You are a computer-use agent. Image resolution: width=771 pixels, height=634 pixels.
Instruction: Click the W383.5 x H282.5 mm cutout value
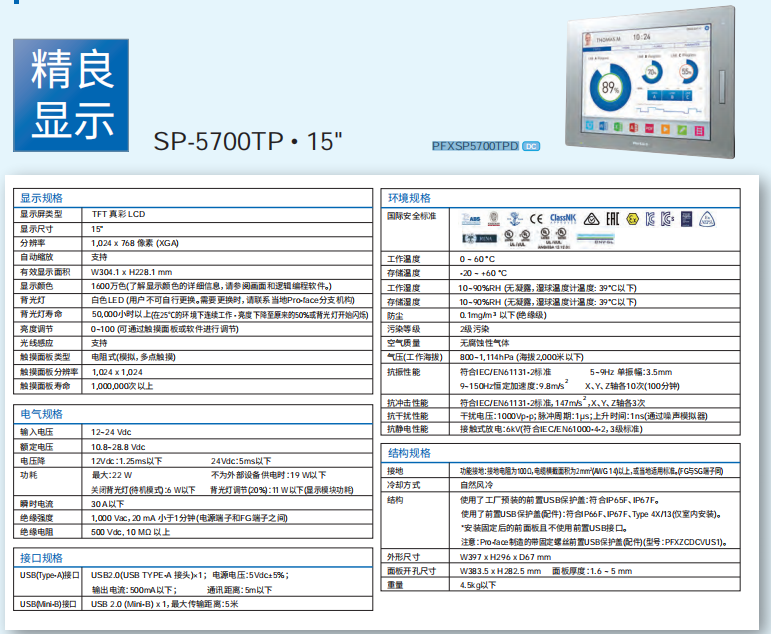click(x=500, y=572)
